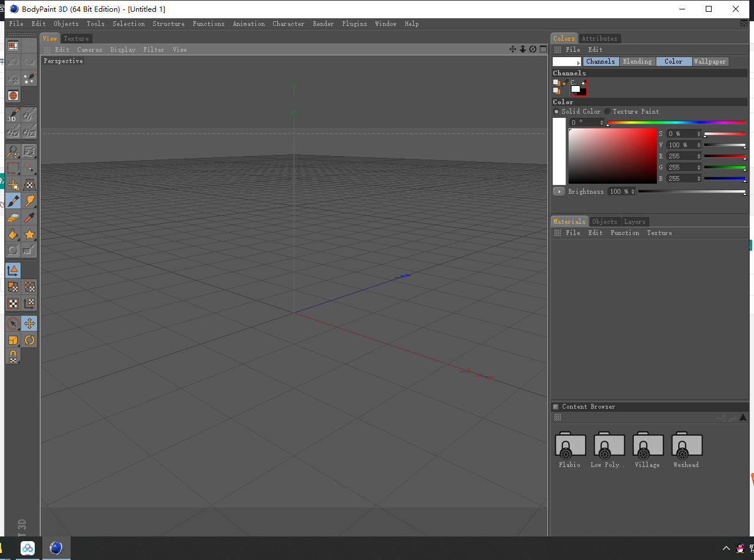
Task: Select the Live Selection arrow tool
Action: click(x=13, y=323)
